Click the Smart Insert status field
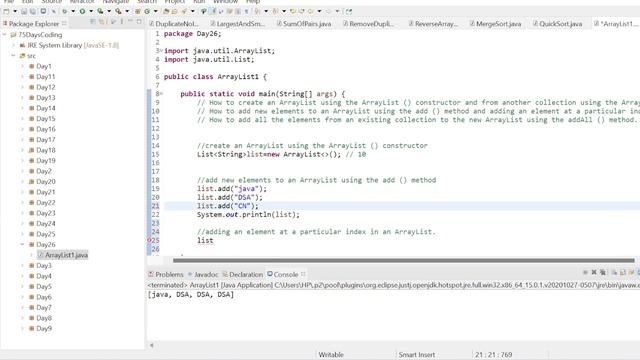640x360 pixels. click(x=417, y=355)
